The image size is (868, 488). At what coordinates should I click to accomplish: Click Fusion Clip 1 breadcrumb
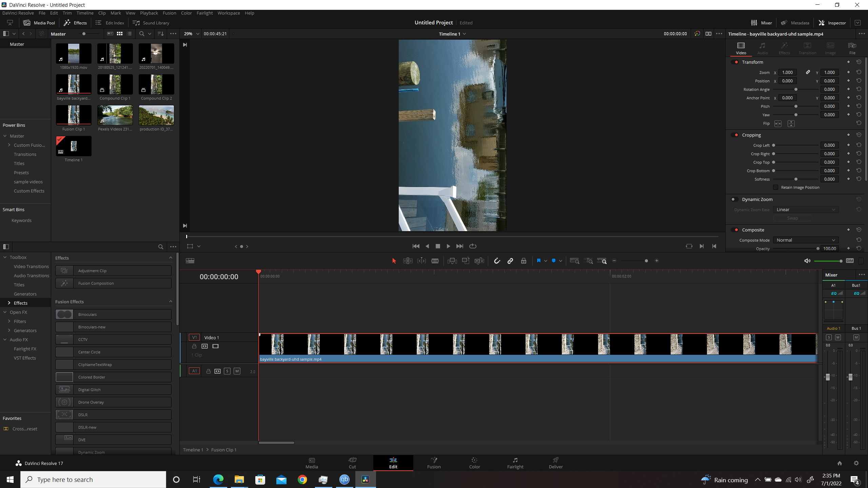click(x=224, y=450)
